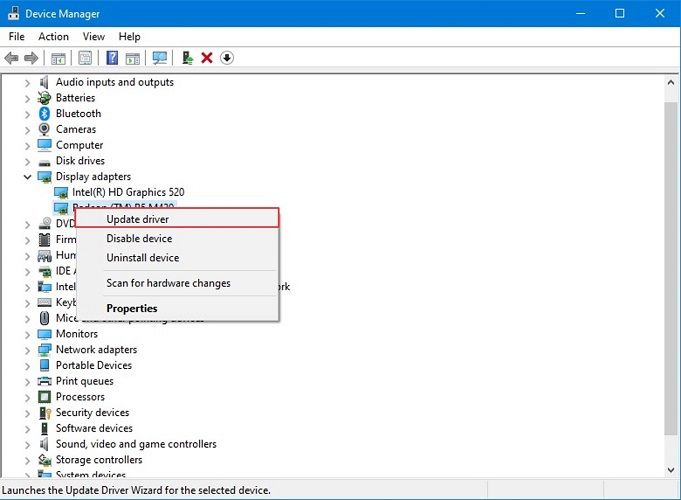681x500 pixels.
Task: Click the Disable device down-arrow toolbar icon
Action: pyautogui.click(x=227, y=58)
